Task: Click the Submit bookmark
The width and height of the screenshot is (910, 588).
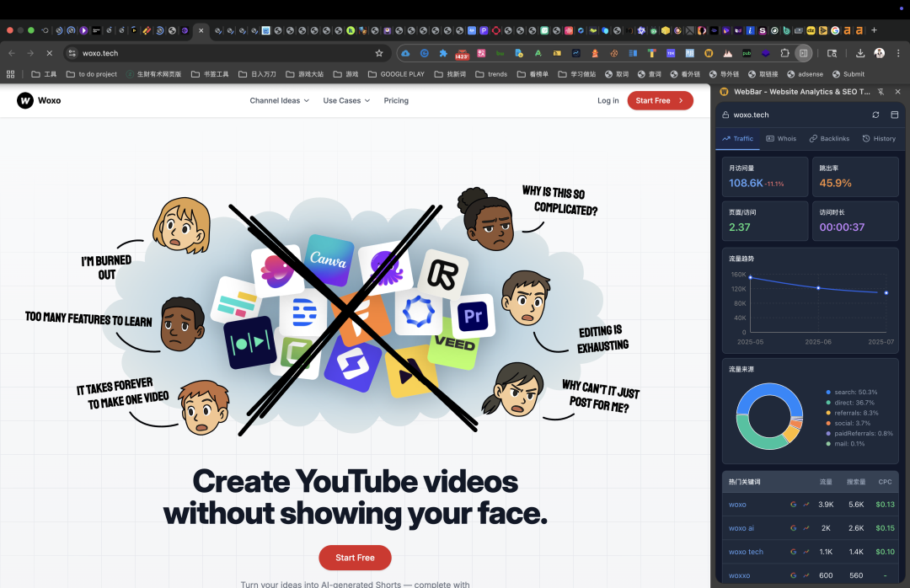Action: 848,74
